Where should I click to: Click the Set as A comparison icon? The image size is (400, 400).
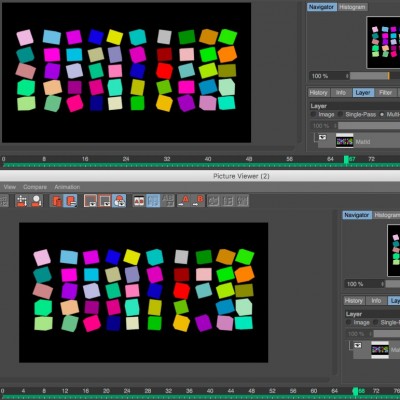pyautogui.click(x=184, y=201)
